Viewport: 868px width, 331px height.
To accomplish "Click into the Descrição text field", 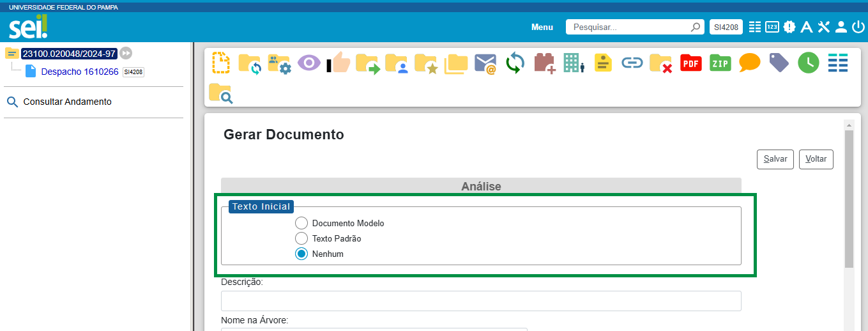I will pos(480,301).
